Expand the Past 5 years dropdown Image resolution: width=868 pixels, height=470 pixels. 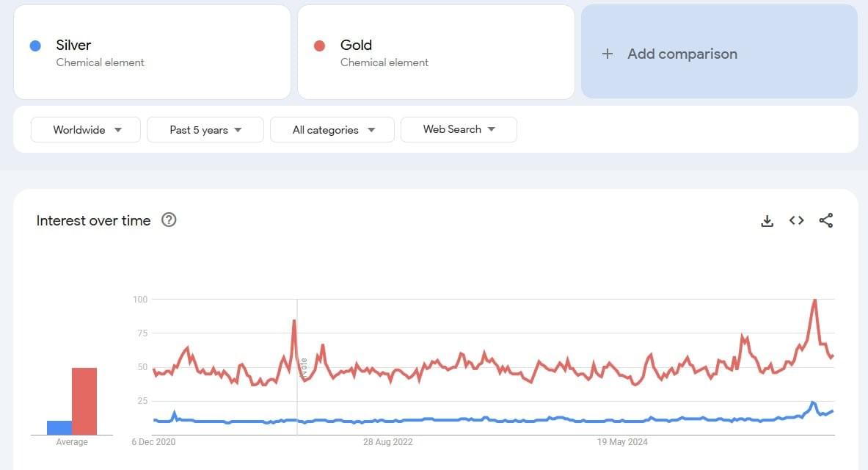(x=205, y=130)
